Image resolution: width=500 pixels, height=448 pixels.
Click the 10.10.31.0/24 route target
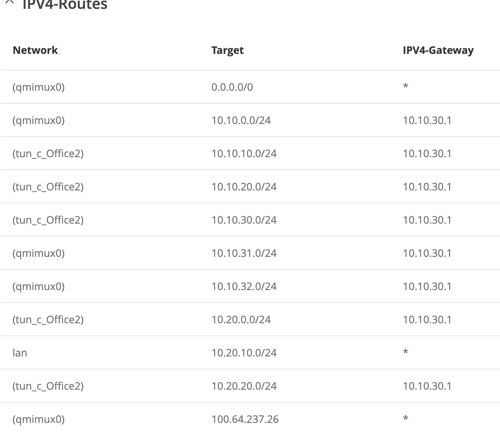click(x=244, y=253)
